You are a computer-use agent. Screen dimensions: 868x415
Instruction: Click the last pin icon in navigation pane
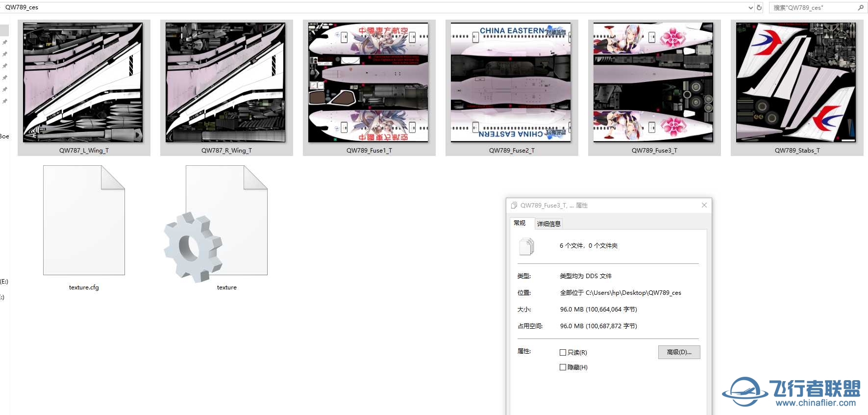[5, 101]
